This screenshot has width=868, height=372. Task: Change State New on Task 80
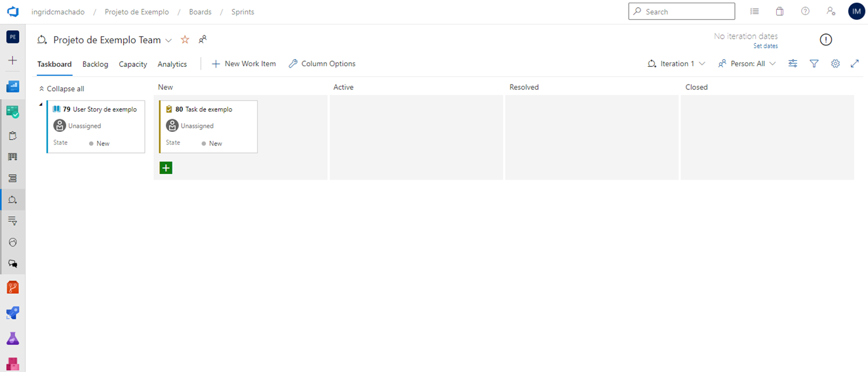pos(212,143)
